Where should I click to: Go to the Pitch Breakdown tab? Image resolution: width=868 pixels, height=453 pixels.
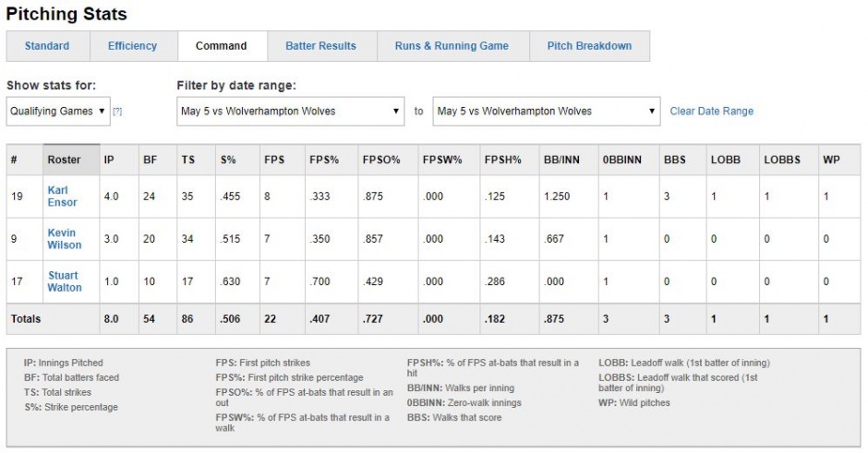click(589, 46)
